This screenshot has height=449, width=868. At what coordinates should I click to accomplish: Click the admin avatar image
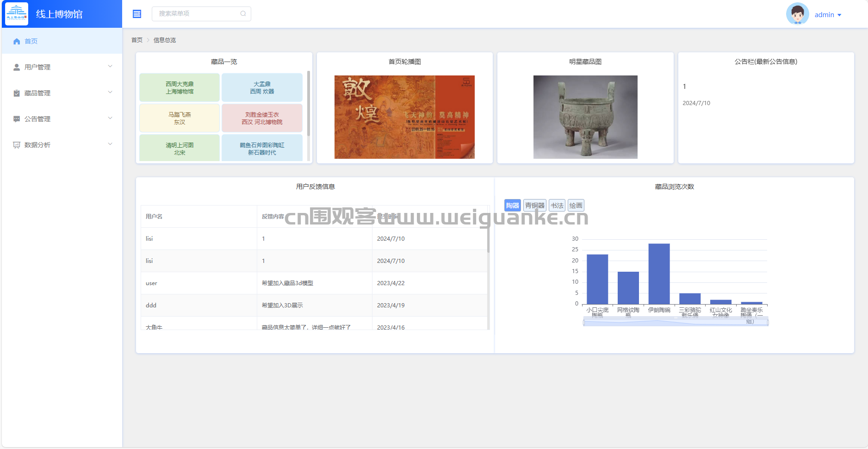coord(797,14)
